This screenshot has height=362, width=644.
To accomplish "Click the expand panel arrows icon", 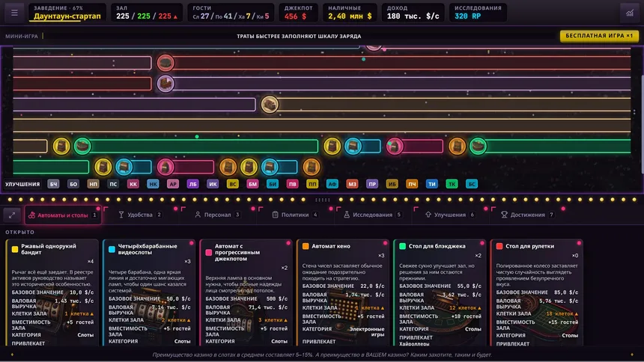I will [x=12, y=215].
